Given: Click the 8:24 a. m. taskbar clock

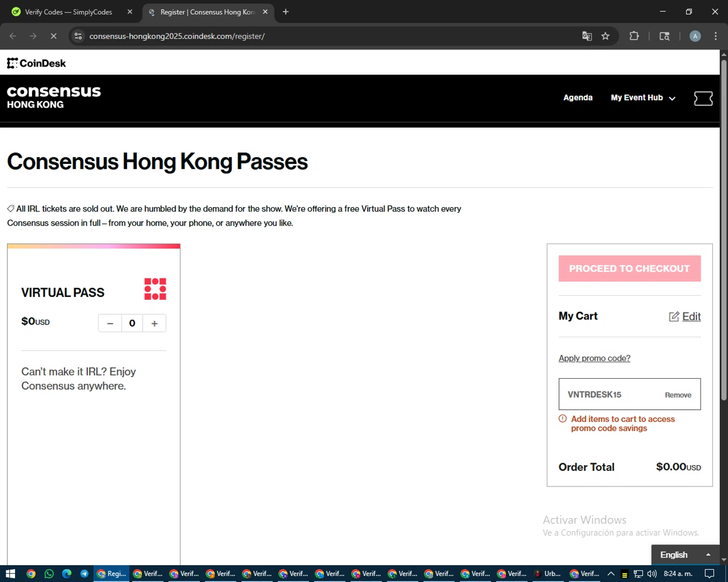Looking at the screenshot, I should [678, 574].
